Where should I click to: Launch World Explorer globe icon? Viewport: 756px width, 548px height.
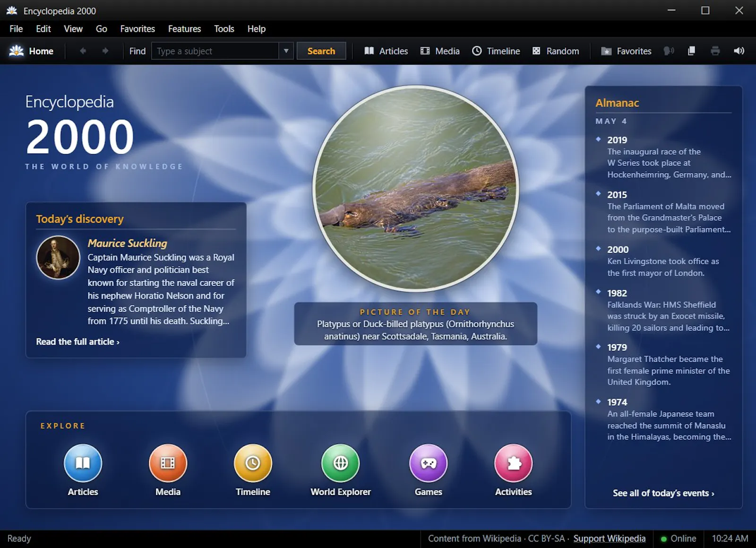(x=341, y=463)
